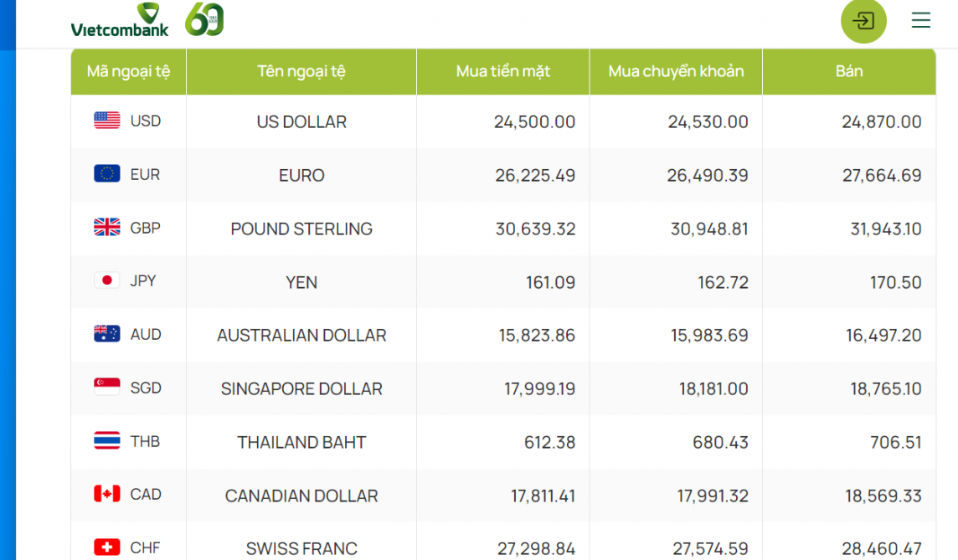Click the Switzerland flag icon
The height and width of the screenshot is (560, 958).
107,547
